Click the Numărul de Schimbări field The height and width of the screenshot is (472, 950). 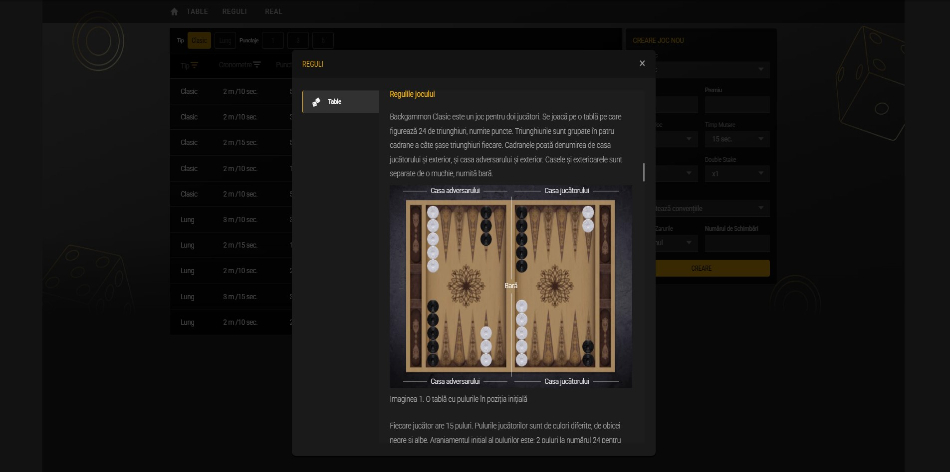coord(736,243)
